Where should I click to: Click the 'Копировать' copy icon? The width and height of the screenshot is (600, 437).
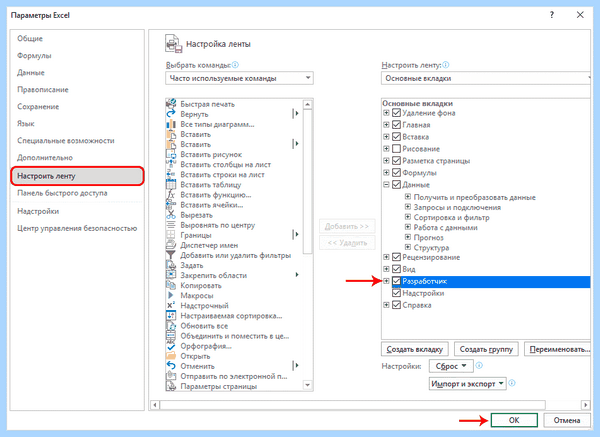tap(171, 285)
